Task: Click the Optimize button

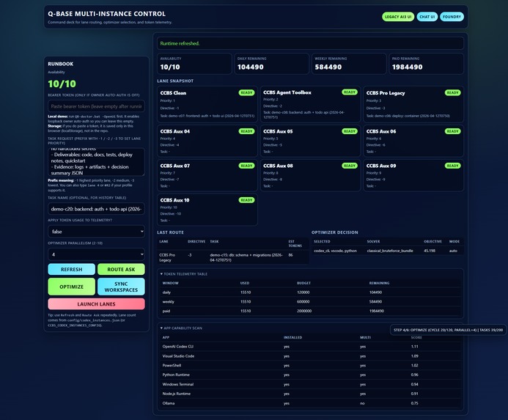Action: coord(72,287)
